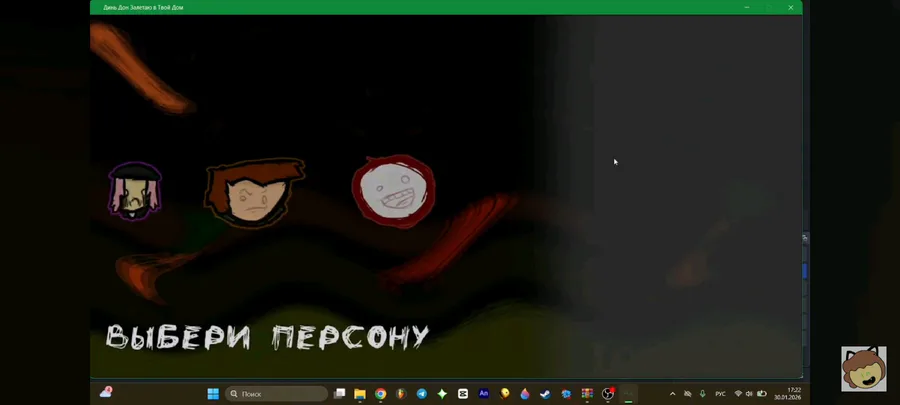Open CapCut from the taskbar
This screenshot has width=900, height=405.
pos(463,394)
